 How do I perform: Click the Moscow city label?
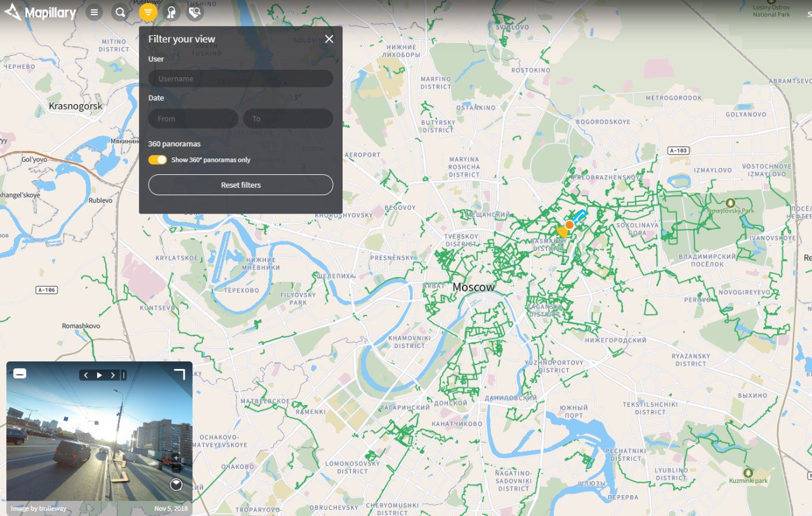pyautogui.click(x=473, y=287)
